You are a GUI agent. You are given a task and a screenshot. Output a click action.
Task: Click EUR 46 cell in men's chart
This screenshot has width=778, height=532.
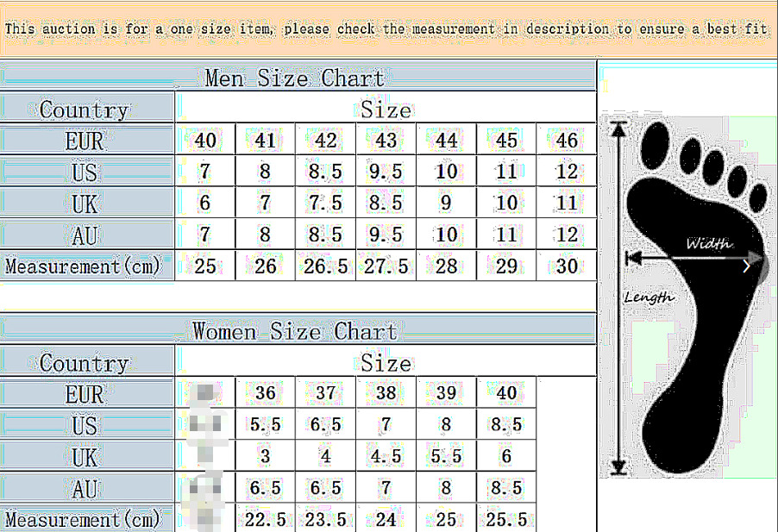click(567, 141)
